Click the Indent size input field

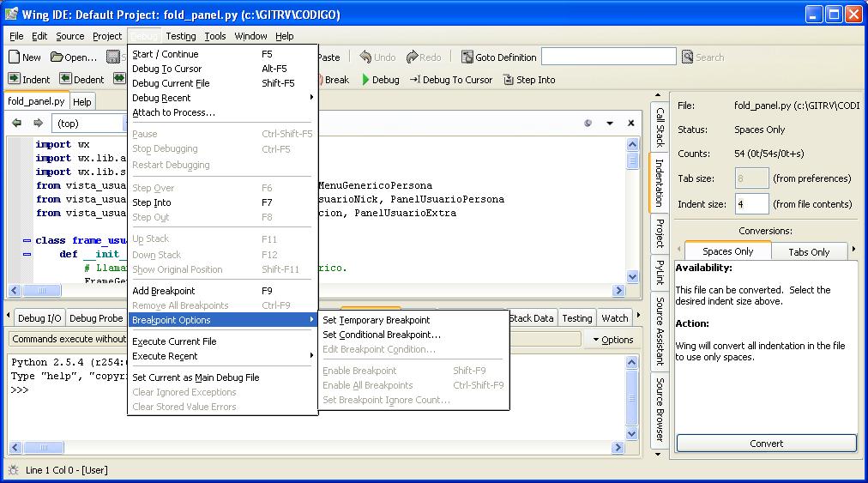(751, 204)
